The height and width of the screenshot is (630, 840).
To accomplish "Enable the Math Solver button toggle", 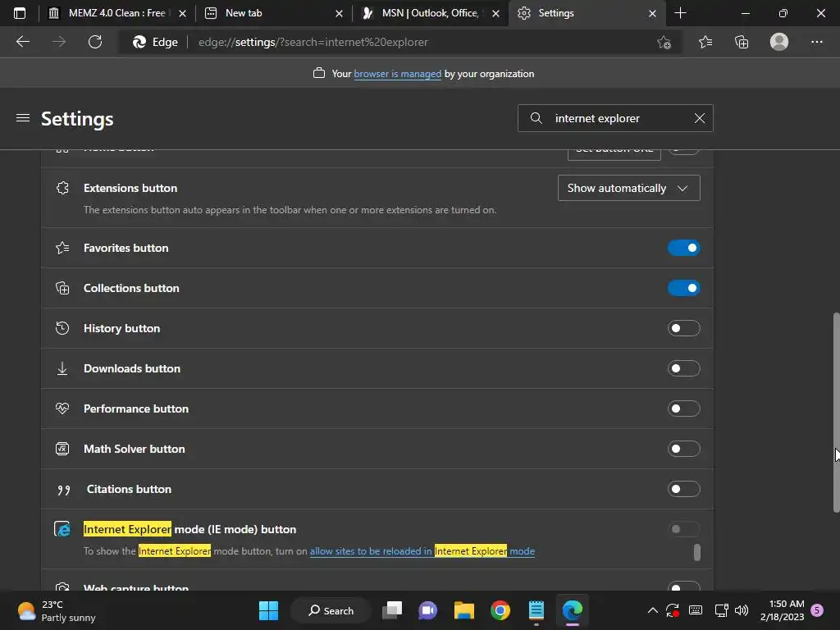I will 683,449.
